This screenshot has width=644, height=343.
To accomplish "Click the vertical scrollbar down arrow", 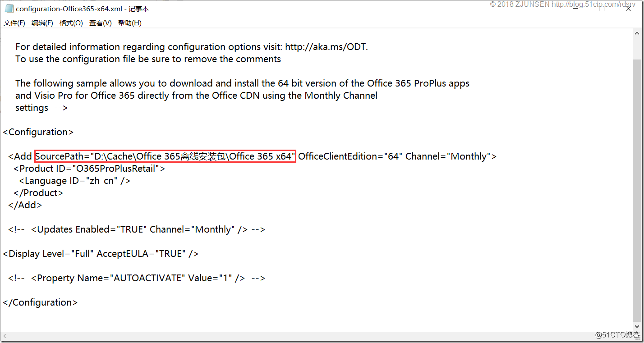I will [638, 327].
